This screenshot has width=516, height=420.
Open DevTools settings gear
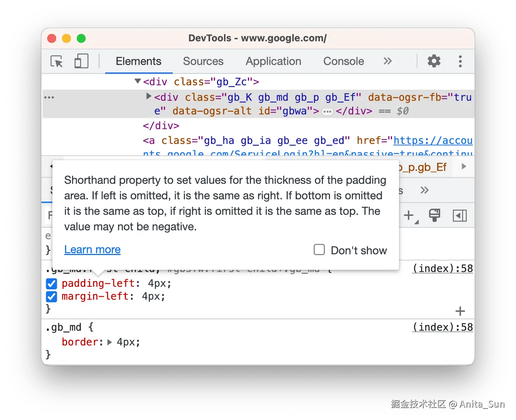(434, 61)
